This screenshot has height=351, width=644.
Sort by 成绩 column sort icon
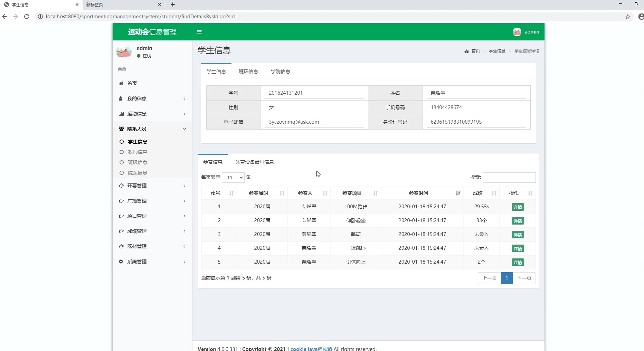(494, 193)
